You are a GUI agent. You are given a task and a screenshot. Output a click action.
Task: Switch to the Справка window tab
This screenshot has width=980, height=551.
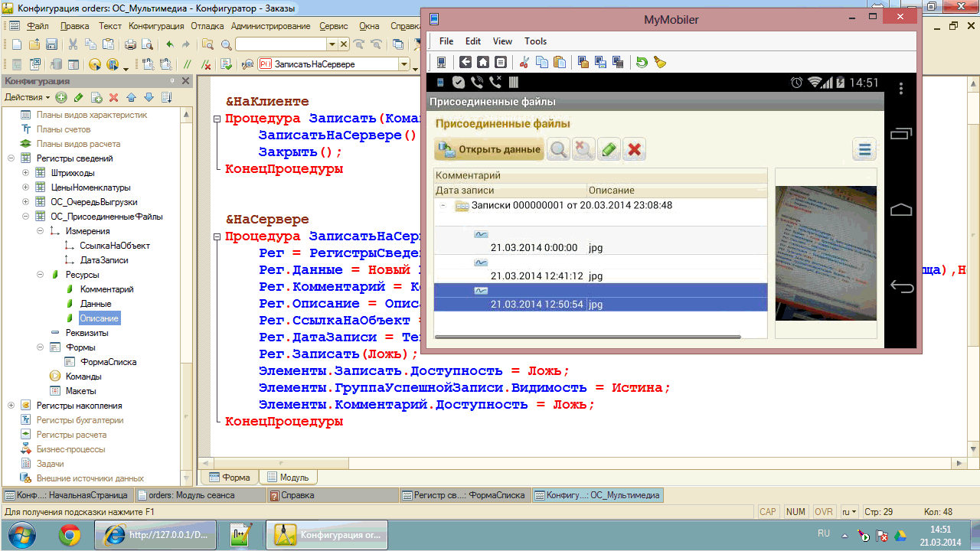pyautogui.click(x=334, y=495)
